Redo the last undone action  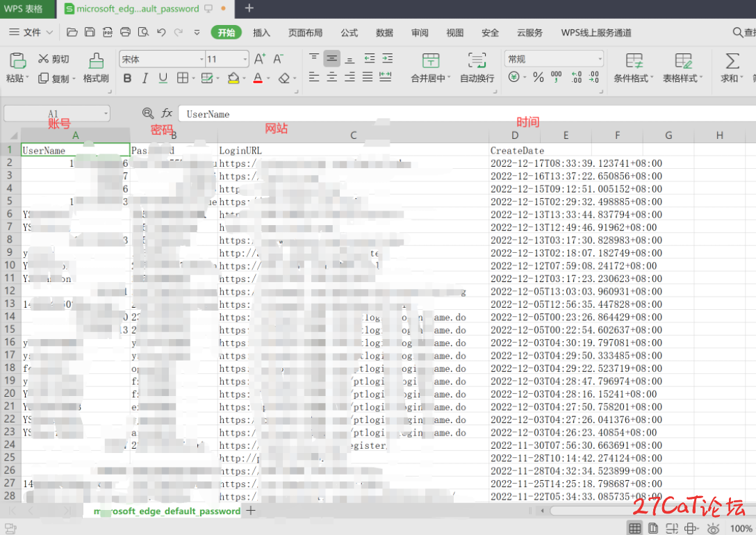pyautogui.click(x=179, y=32)
